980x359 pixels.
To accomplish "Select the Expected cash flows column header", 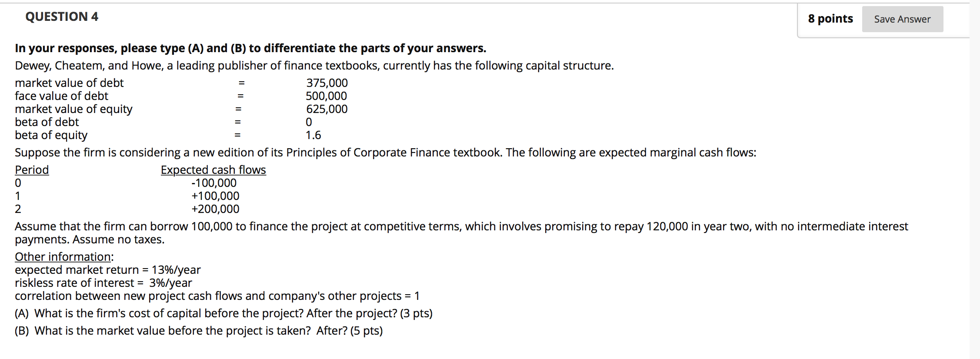I will [213, 170].
